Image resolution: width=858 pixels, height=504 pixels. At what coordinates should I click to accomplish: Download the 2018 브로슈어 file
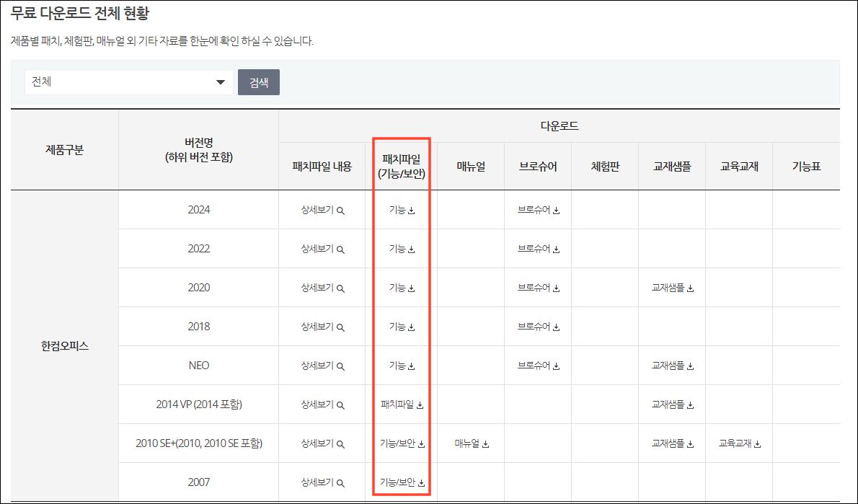[537, 326]
